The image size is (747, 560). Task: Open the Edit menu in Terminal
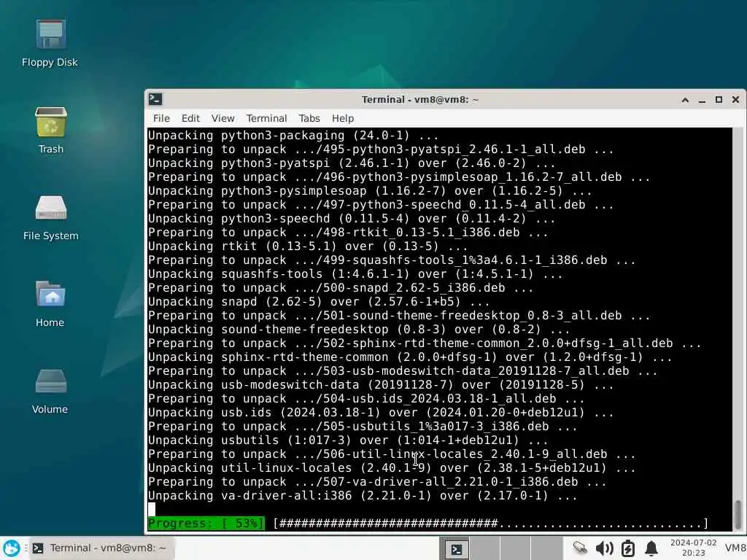coord(190,118)
